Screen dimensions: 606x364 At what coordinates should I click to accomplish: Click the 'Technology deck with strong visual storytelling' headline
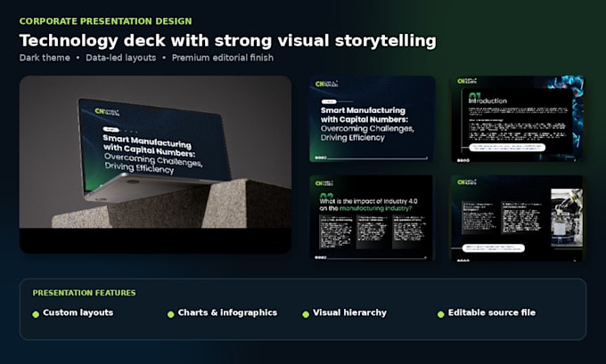227,41
